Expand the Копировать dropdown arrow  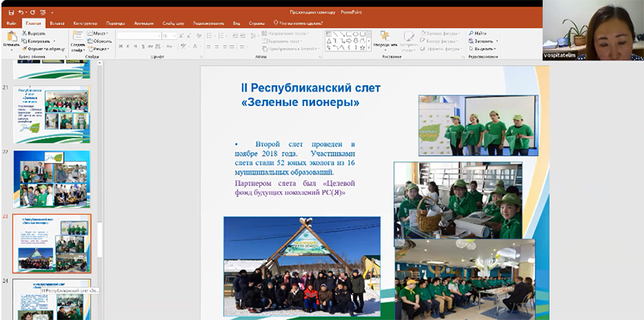[54, 41]
